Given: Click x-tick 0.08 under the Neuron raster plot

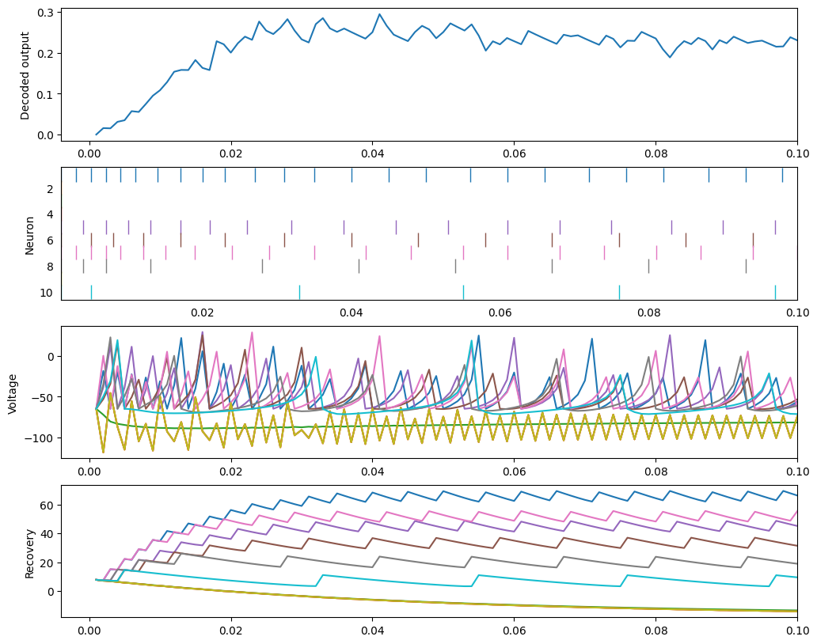Looking at the screenshot, I should pyautogui.click(x=648, y=313).
